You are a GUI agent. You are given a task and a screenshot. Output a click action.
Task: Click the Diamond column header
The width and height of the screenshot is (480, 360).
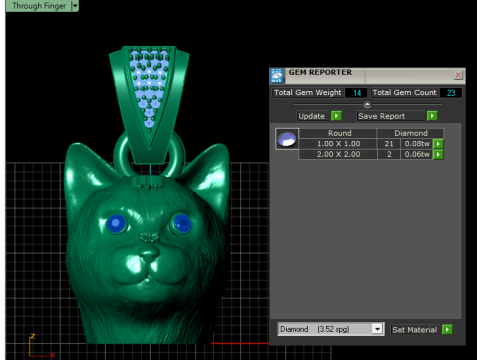tap(411, 133)
